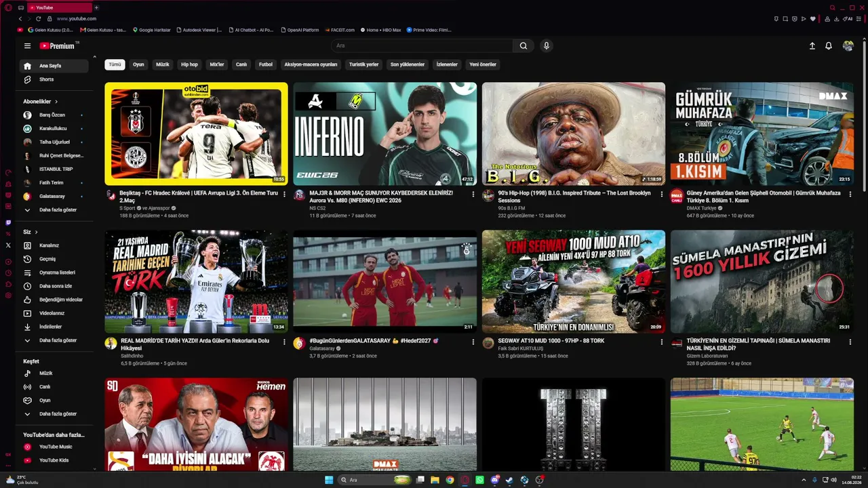This screenshot has width=868, height=488.
Task: Open the browser downloads icon
Action: tap(837, 19)
